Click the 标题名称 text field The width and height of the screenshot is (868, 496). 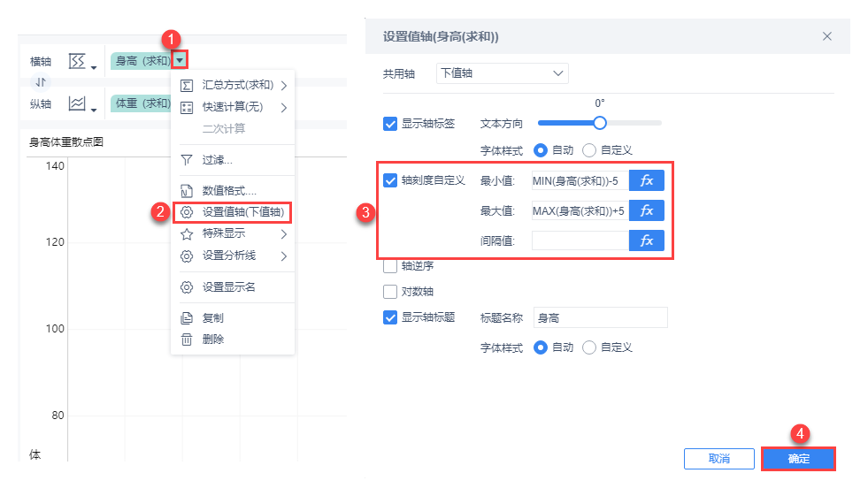pyautogui.click(x=600, y=317)
